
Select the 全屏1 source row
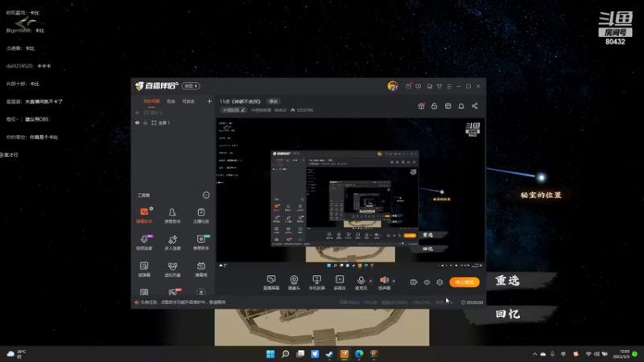pos(173,123)
